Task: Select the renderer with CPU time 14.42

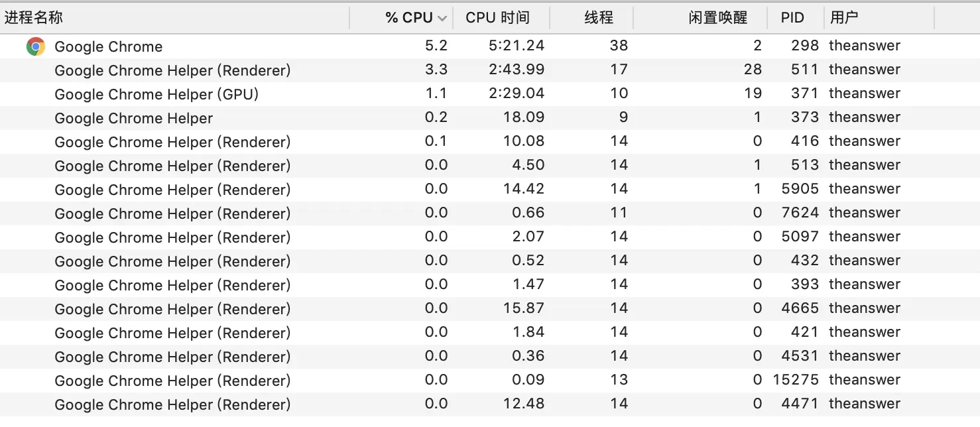Action: pos(172,189)
